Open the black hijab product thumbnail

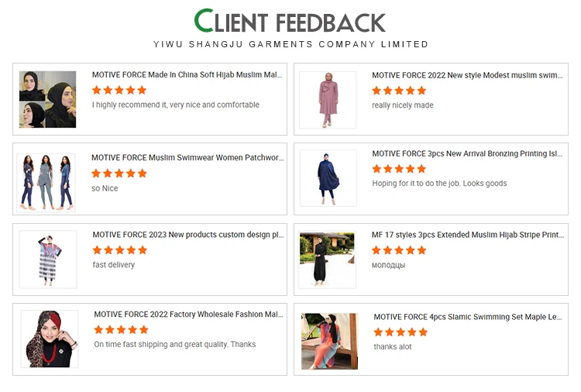coord(47,99)
